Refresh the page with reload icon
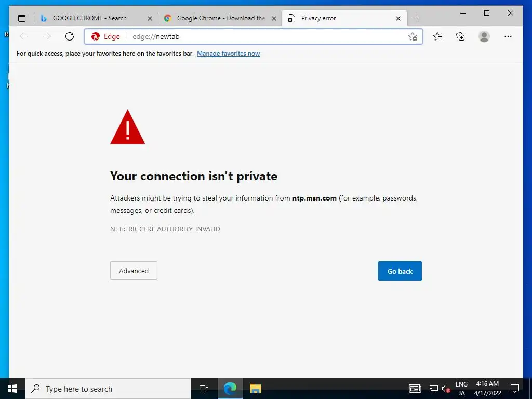This screenshot has height=399, width=532. click(x=70, y=36)
